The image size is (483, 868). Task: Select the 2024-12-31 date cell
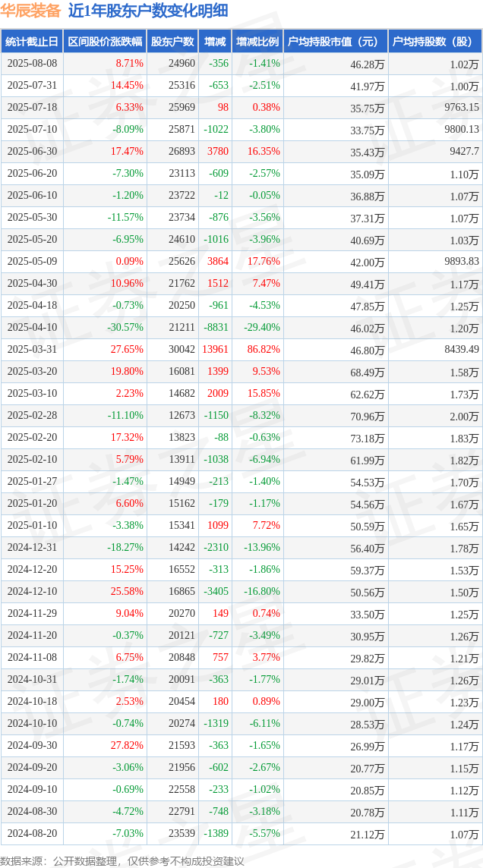coord(32,548)
